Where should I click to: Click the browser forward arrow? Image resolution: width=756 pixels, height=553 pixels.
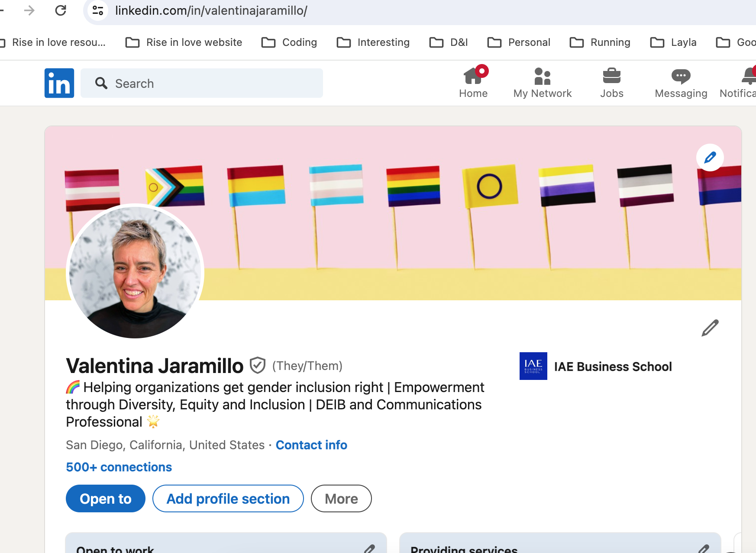[x=29, y=10]
